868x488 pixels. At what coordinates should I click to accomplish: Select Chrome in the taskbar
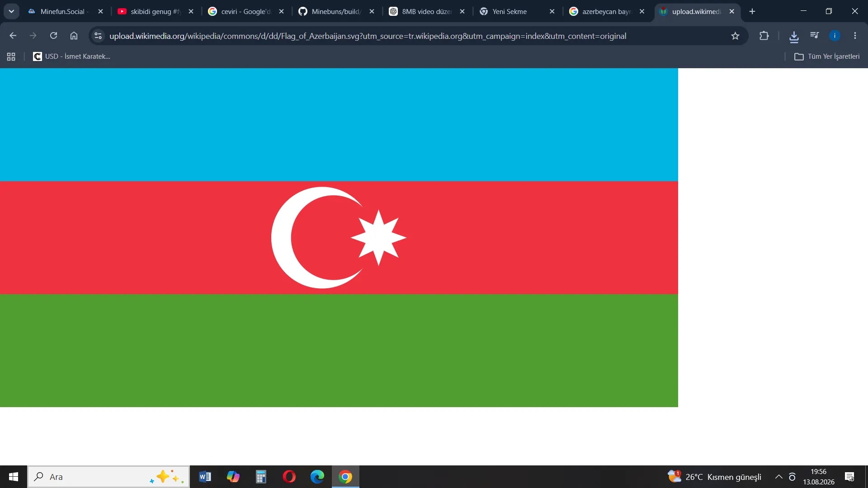(x=345, y=477)
